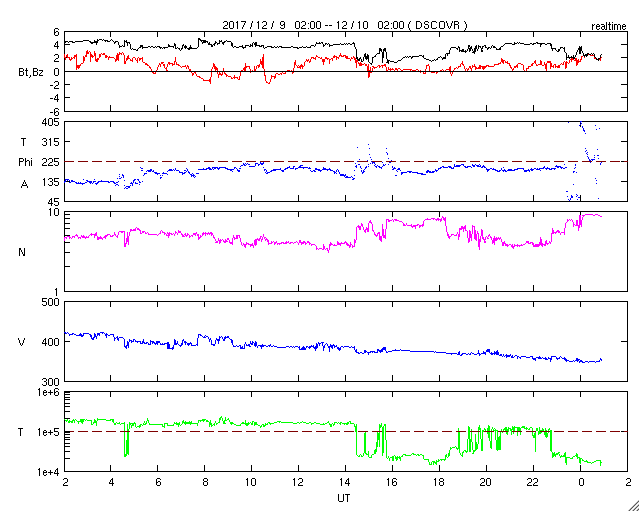Click the '315' tick value

click(x=51, y=142)
